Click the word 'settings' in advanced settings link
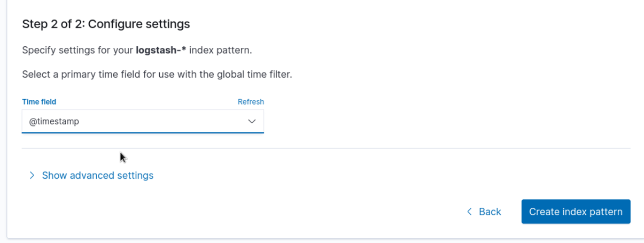The height and width of the screenshot is (243, 644). (135, 175)
